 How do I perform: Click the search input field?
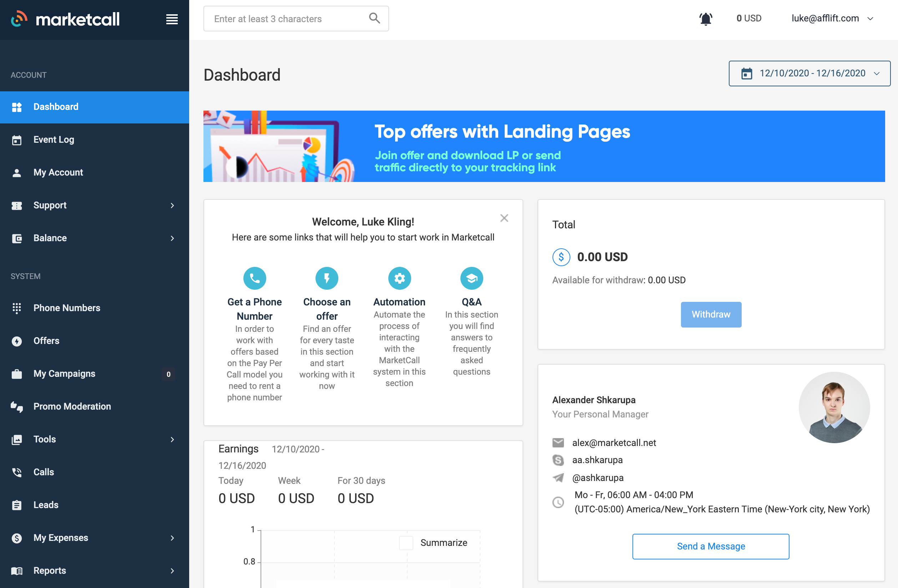(296, 19)
